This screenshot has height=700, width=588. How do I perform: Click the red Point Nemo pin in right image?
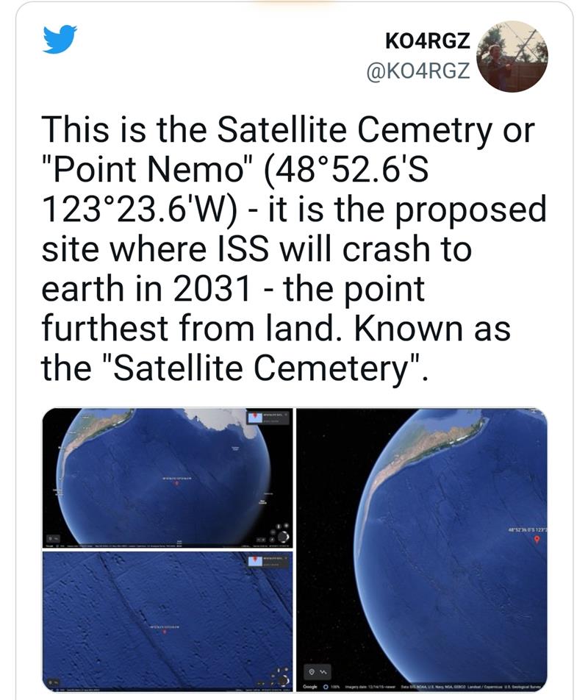click(x=537, y=540)
